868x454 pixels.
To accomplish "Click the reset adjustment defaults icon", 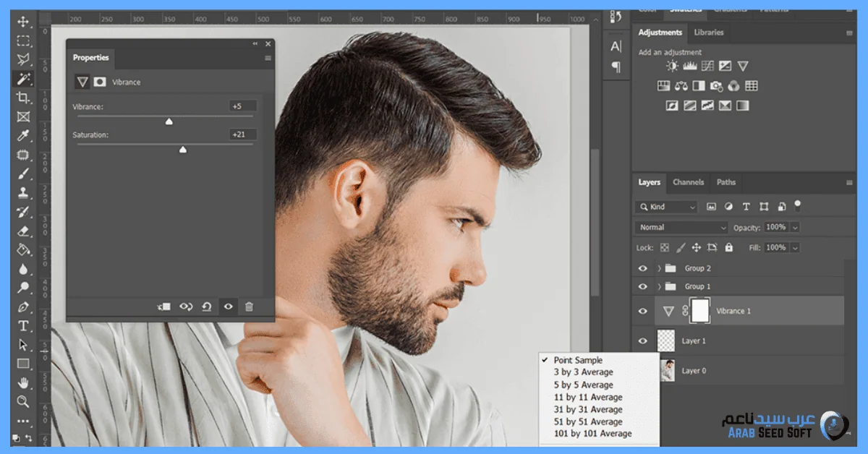I will [x=207, y=307].
